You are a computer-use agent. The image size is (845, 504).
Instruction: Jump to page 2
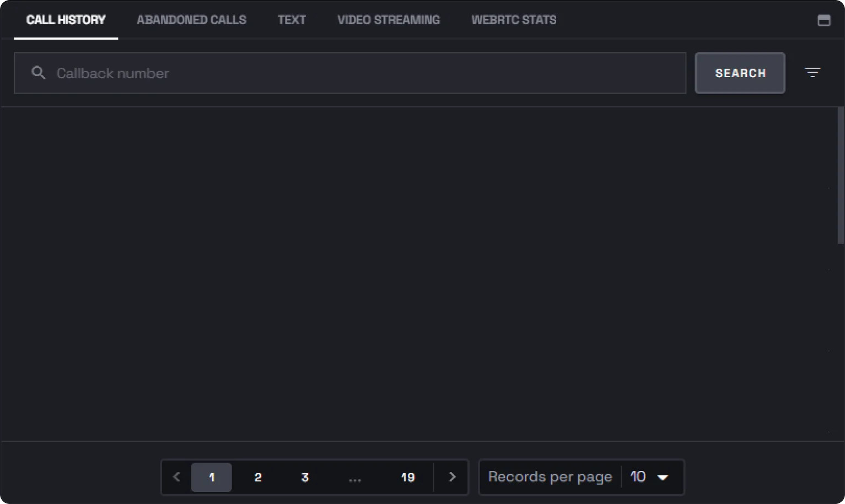[258, 477]
